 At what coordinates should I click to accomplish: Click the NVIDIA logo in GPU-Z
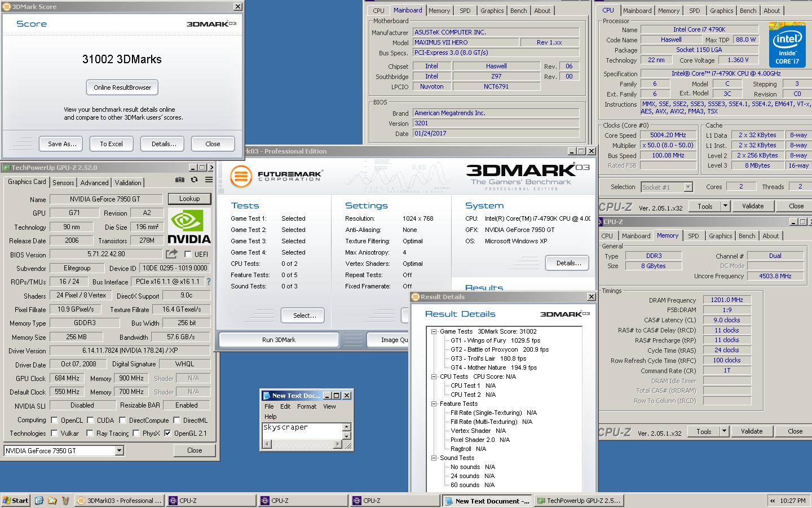[x=189, y=227]
